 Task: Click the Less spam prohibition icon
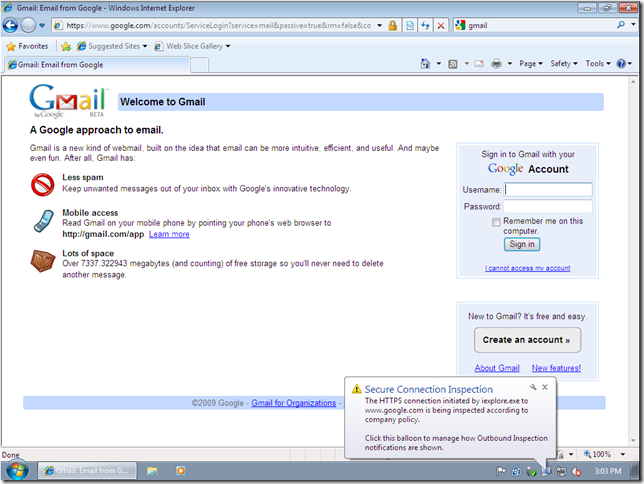[43, 184]
